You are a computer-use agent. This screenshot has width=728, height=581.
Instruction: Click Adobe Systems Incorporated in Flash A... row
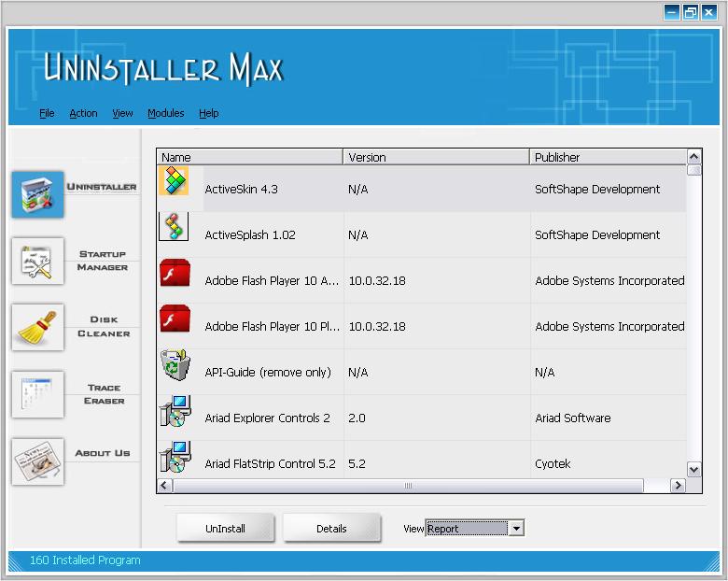click(x=609, y=281)
